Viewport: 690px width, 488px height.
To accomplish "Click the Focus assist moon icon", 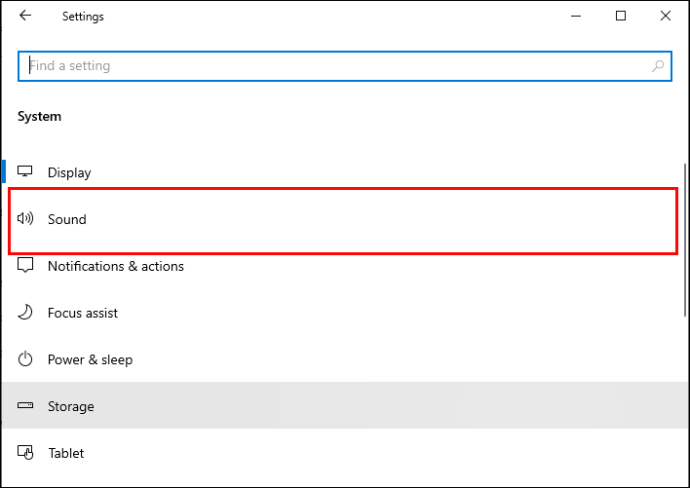I will [x=25, y=312].
